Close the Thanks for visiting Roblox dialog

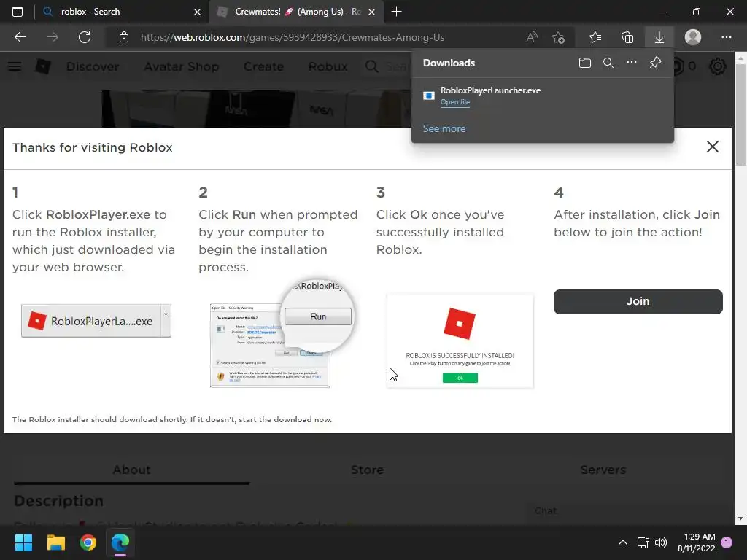712,147
